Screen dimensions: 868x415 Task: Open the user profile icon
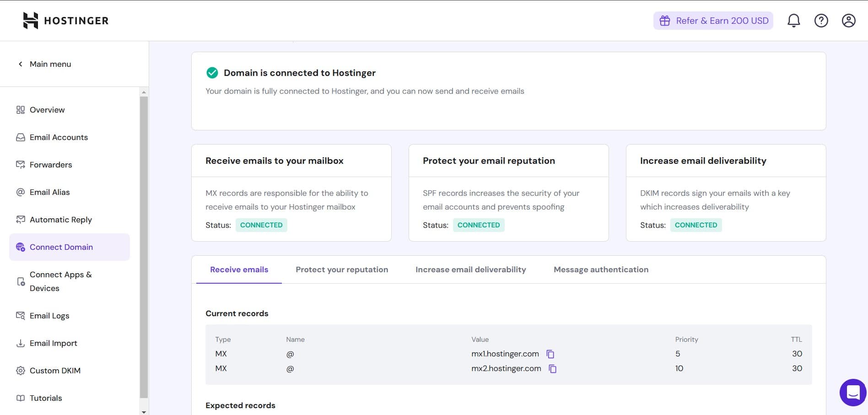pyautogui.click(x=849, y=21)
